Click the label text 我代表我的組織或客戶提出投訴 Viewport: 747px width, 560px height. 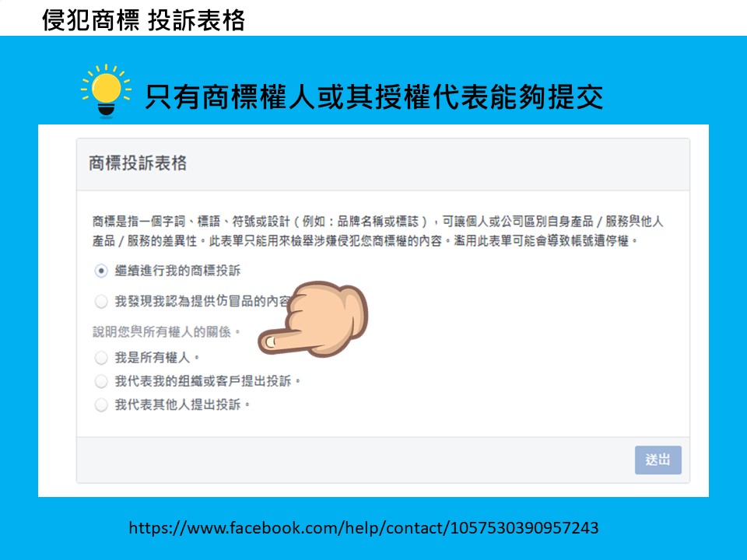tap(208, 381)
